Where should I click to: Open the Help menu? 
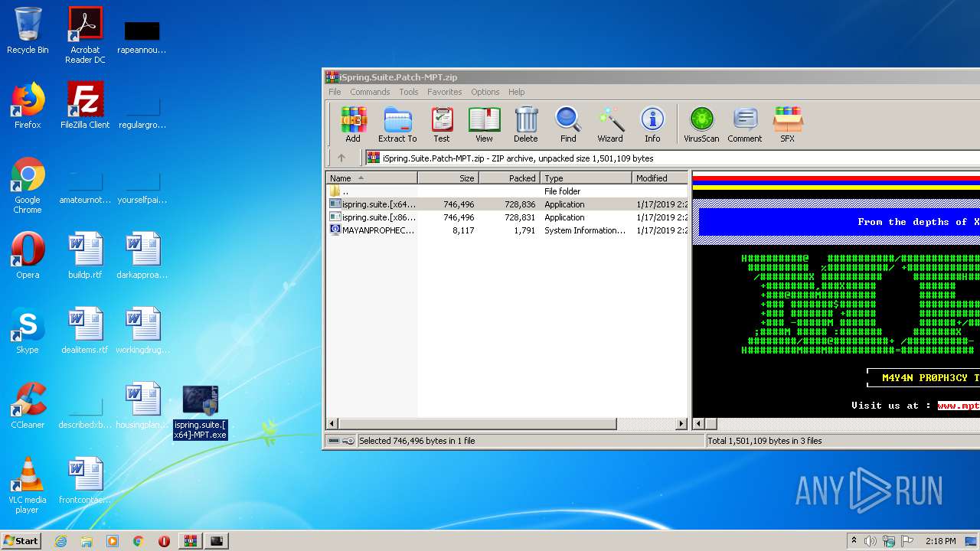(x=517, y=92)
